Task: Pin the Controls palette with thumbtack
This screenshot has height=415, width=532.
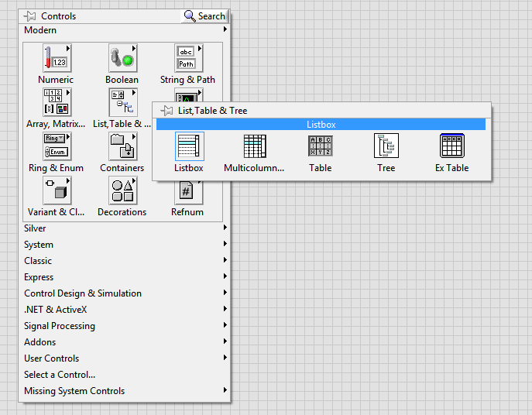Action: [30, 16]
